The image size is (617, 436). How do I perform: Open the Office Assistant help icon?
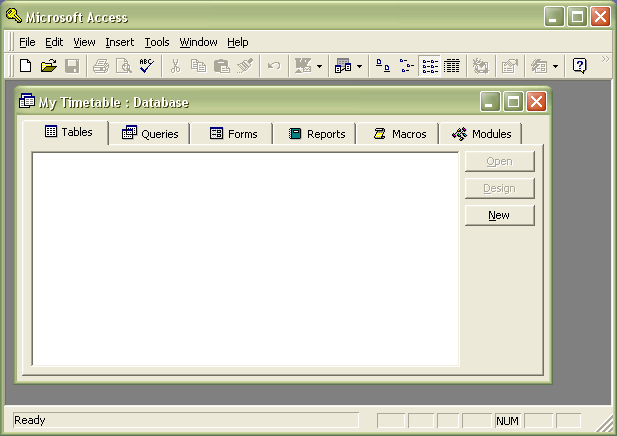580,66
